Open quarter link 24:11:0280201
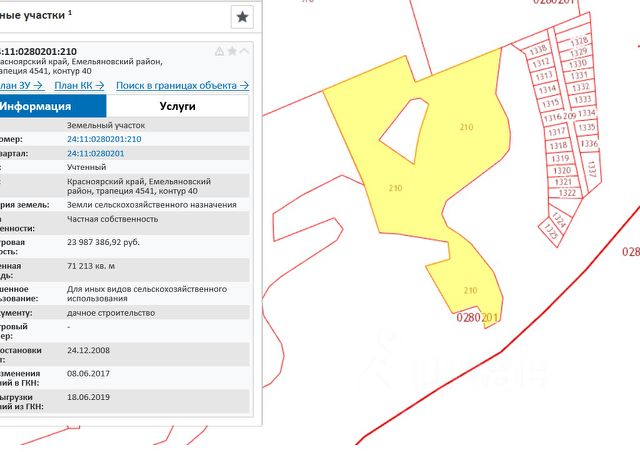This screenshot has width=640, height=452. [95, 154]
